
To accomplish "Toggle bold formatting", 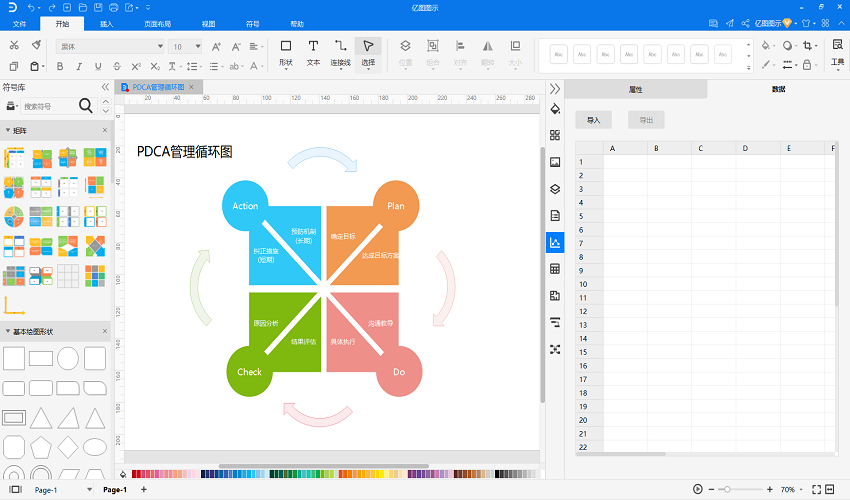I will pos(60,66).
